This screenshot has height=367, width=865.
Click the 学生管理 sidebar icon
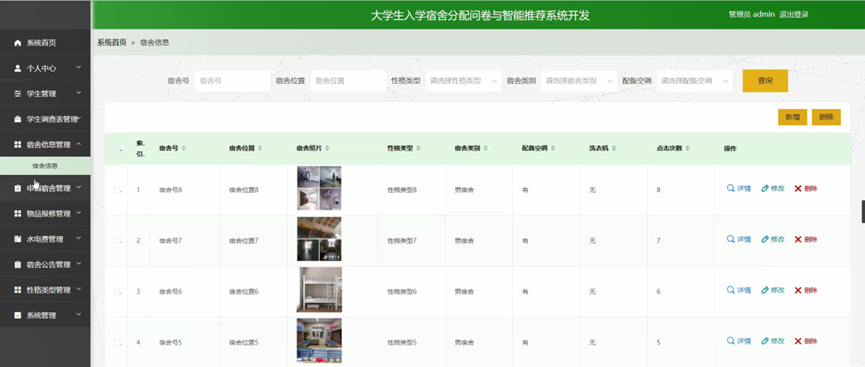tap(18, 94)
